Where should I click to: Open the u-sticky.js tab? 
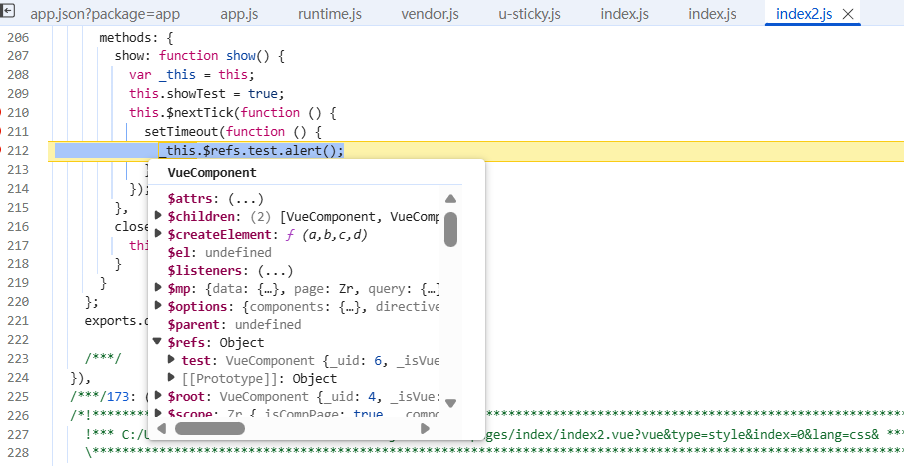click(529, 14)
